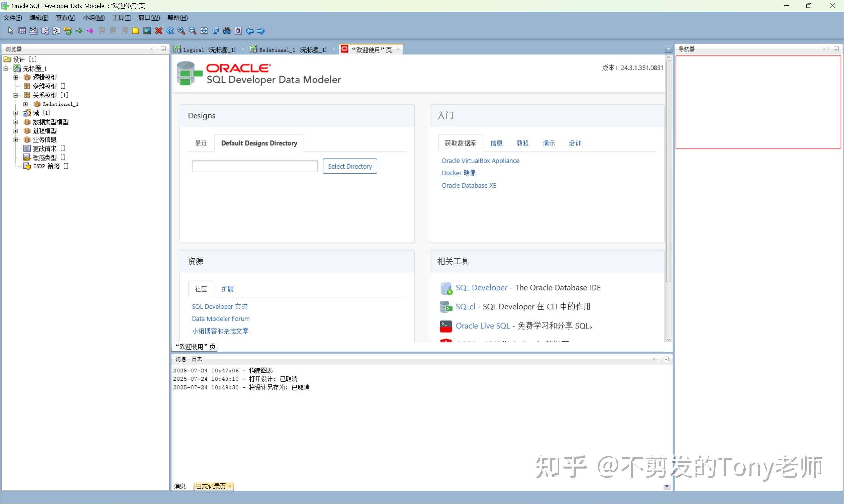Click the Zoom In magnifier icon
Screen dimensions: 844x504
(181, 31)
